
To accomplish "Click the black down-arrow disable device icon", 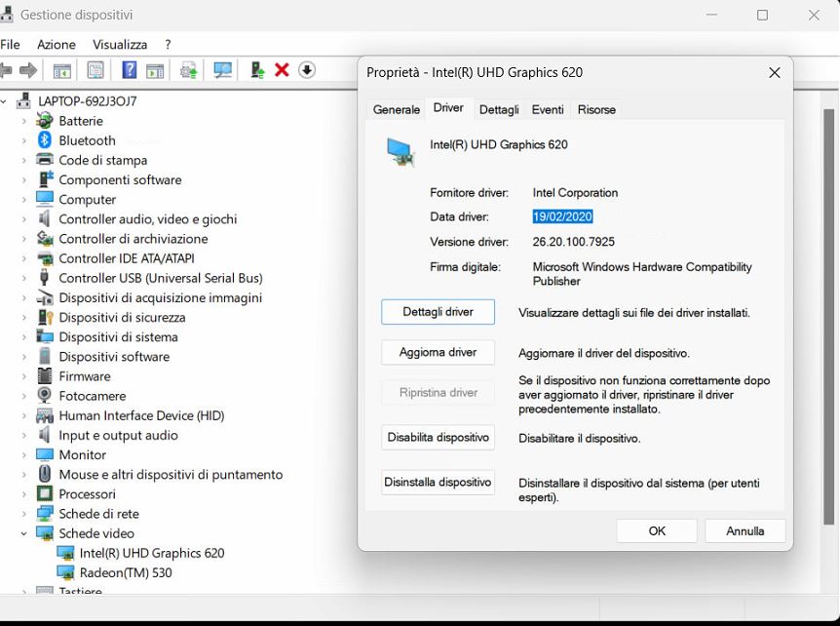I will [x=307, y=69].
